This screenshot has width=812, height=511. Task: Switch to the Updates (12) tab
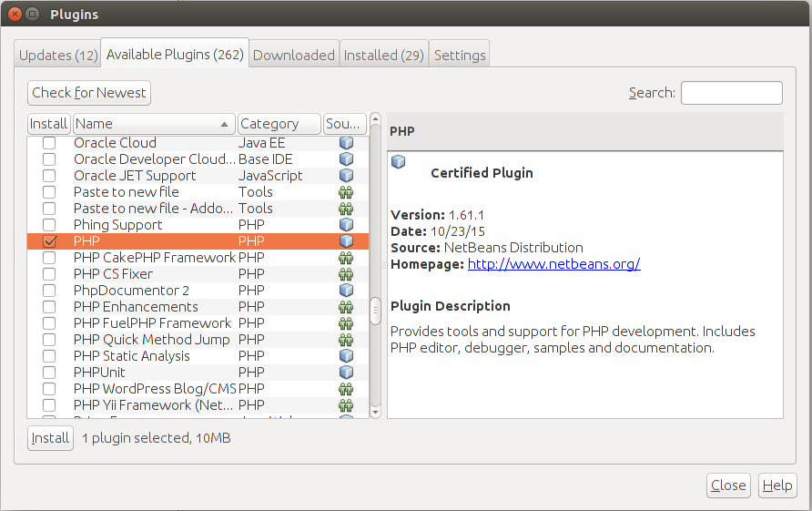click(x=58, y=55)
